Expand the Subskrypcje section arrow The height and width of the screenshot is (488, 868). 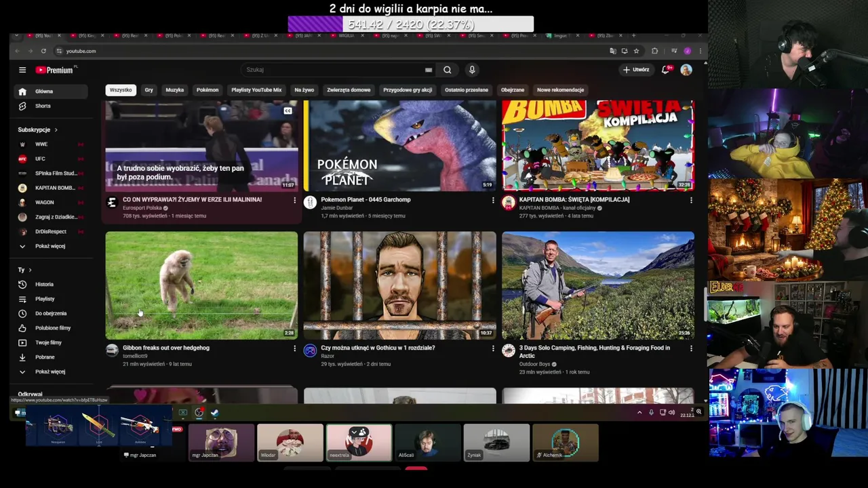(x=56, y=129)
